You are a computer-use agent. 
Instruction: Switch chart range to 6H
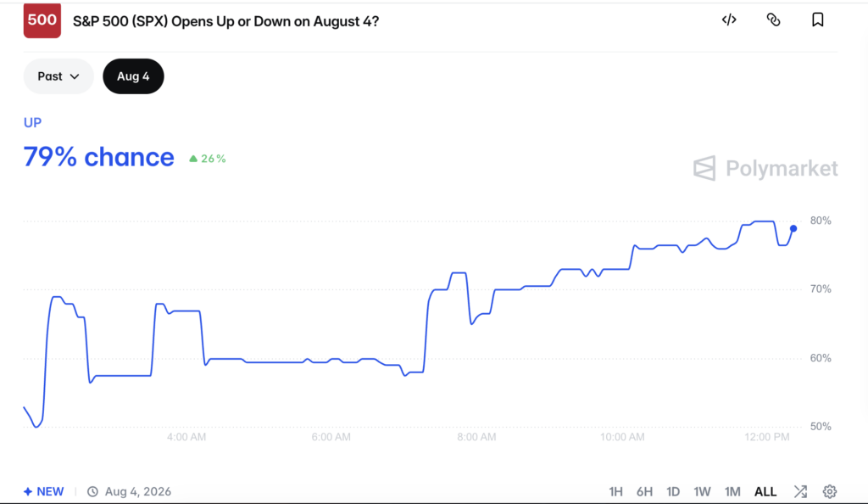644,491
